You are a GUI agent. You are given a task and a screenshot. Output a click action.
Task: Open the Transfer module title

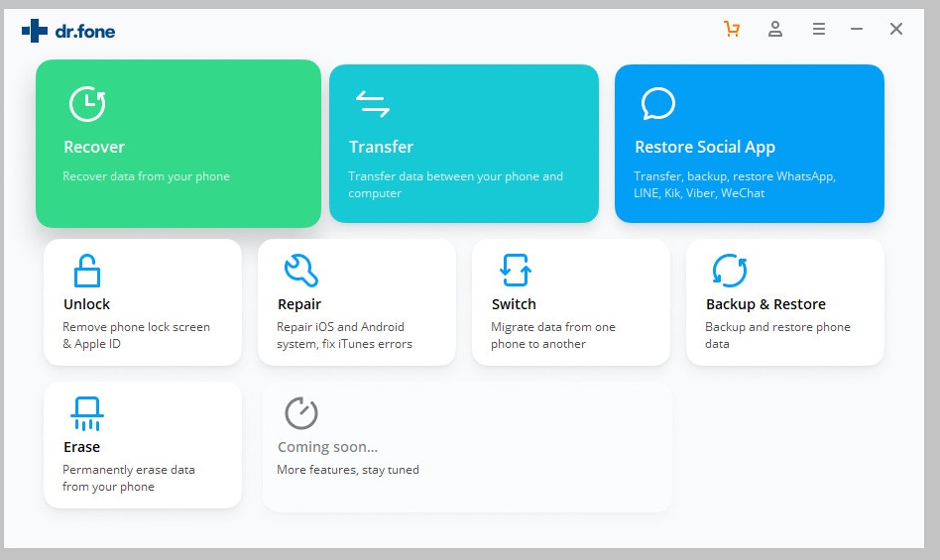click(382, 147)
